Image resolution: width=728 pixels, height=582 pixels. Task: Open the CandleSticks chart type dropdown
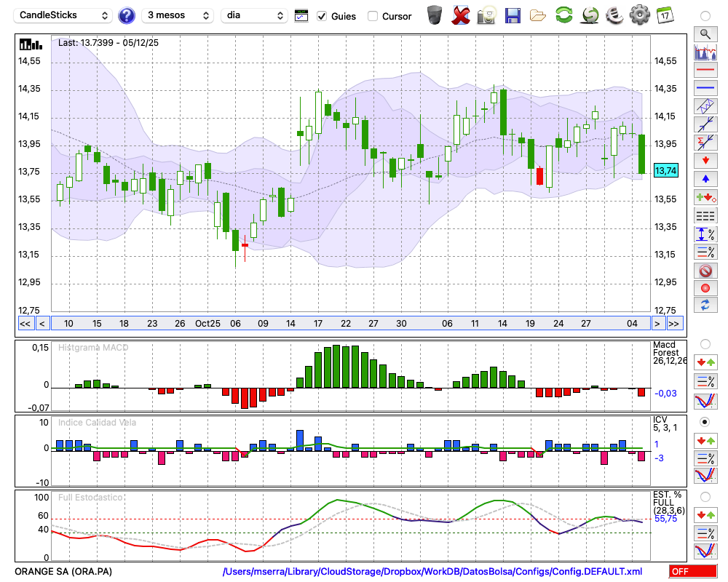(x=65, y=15)
